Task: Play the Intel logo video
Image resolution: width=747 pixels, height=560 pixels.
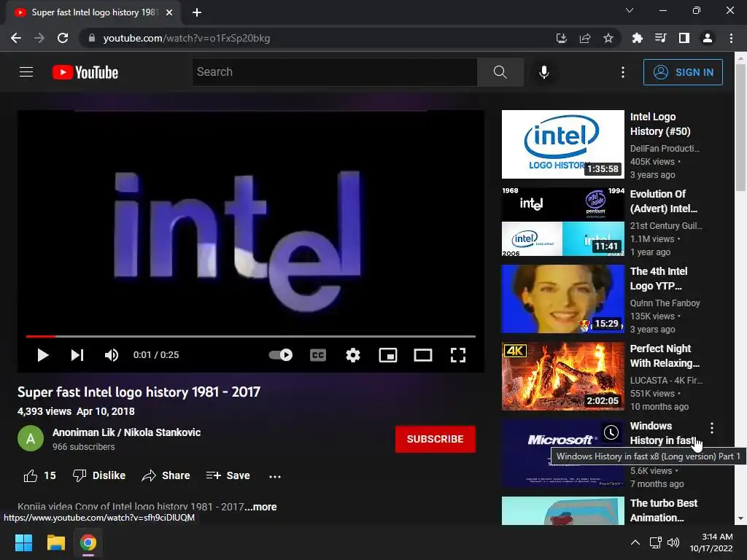Action: (43, 355)
